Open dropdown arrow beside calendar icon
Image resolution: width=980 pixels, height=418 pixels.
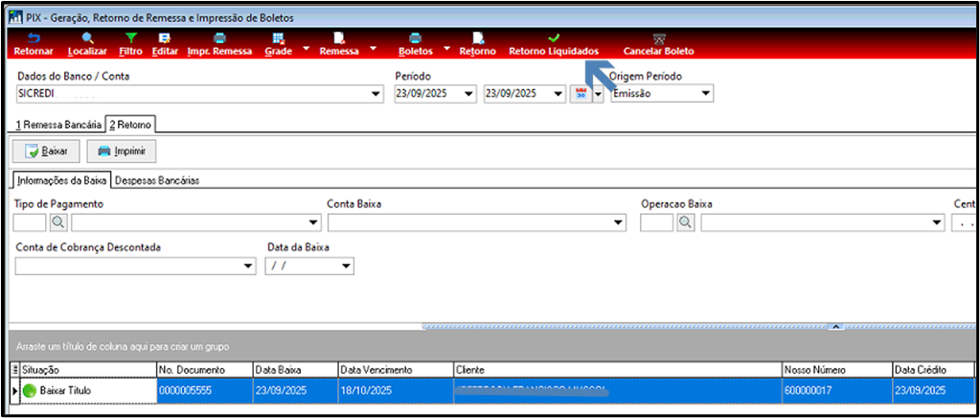598,94
